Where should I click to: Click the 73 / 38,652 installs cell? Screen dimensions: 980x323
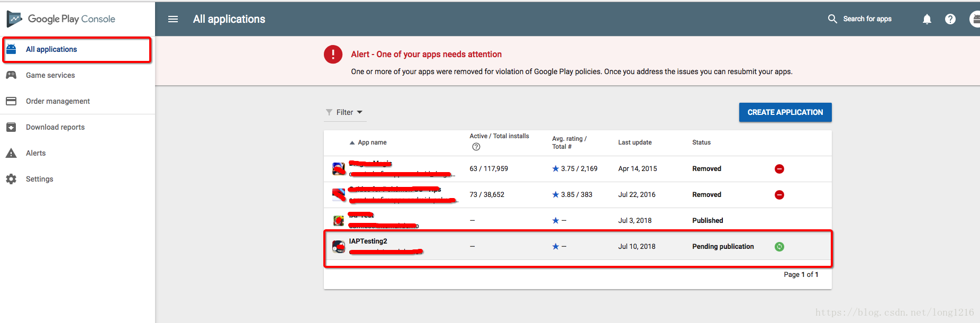[487, 195]
